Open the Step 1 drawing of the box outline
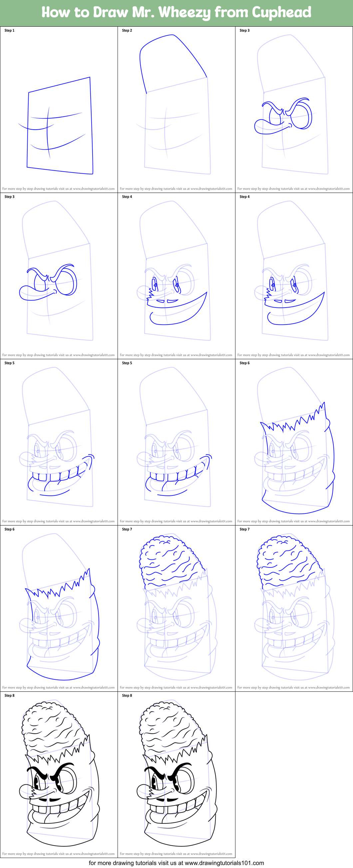The height and width of the screenshot is (868, 353). pos(59,110)
